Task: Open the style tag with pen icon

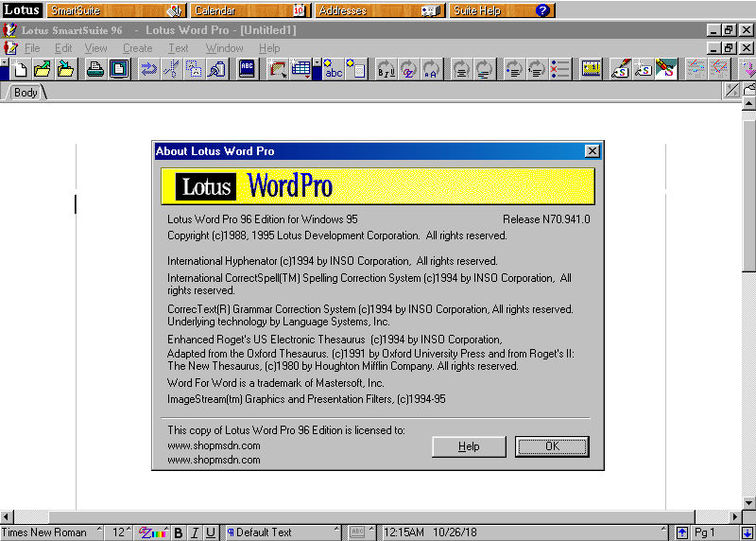Action: click(621, 69)
